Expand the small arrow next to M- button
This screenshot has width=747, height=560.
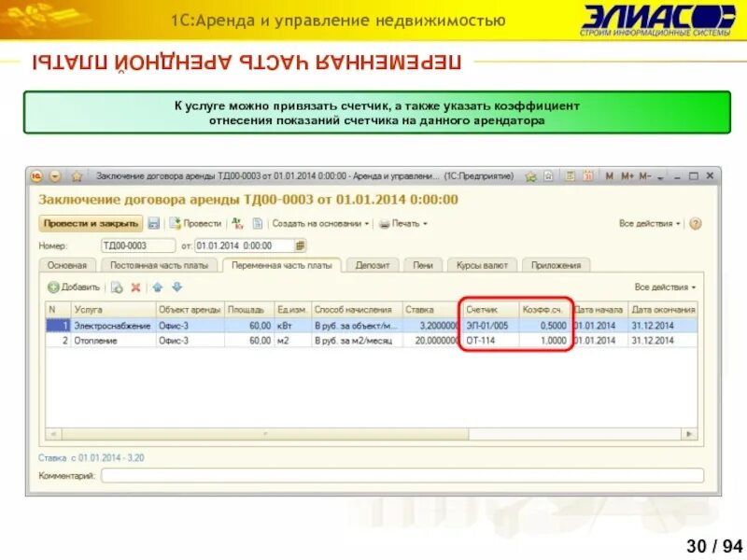(x=660, y=177)
